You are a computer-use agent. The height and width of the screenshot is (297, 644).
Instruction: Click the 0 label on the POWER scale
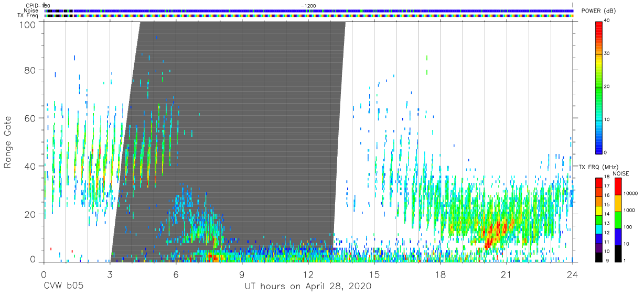click(606, 152)
